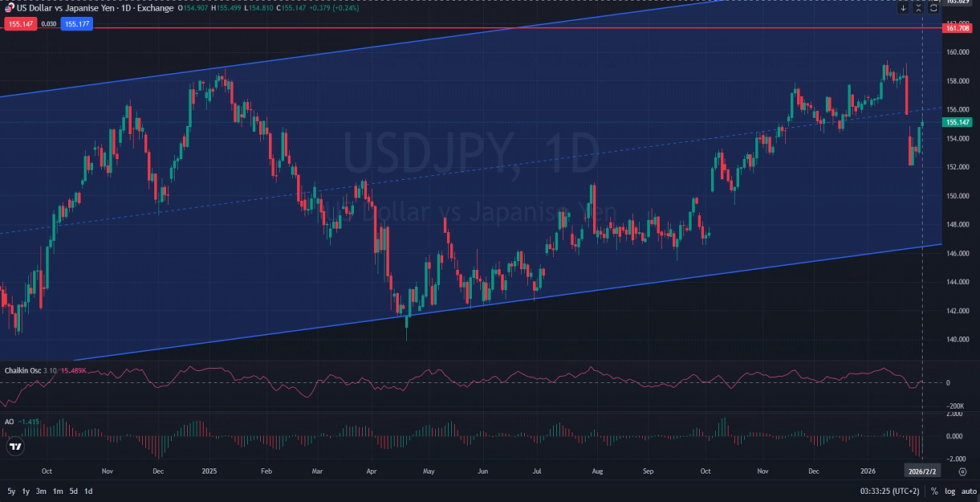Screen dimensions: 980x502
Task: Click the fullscreen frame icon
Action: [933, 8]
